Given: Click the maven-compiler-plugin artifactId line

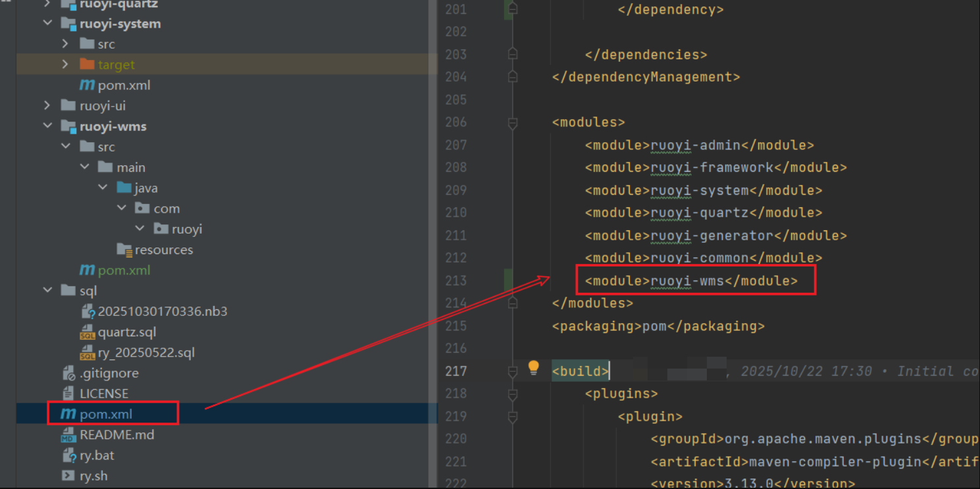Looking at the screenshot, I should click(x=815, y=461).
